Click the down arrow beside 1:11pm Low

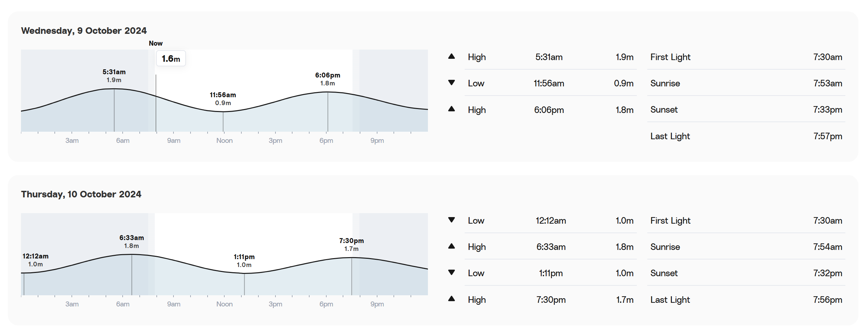[452, 273]
